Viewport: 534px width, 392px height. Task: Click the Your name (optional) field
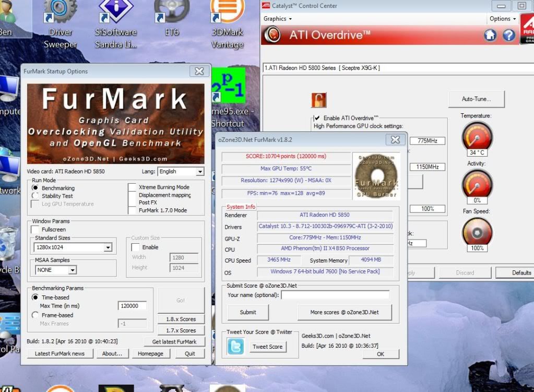(x=335, y=295)
